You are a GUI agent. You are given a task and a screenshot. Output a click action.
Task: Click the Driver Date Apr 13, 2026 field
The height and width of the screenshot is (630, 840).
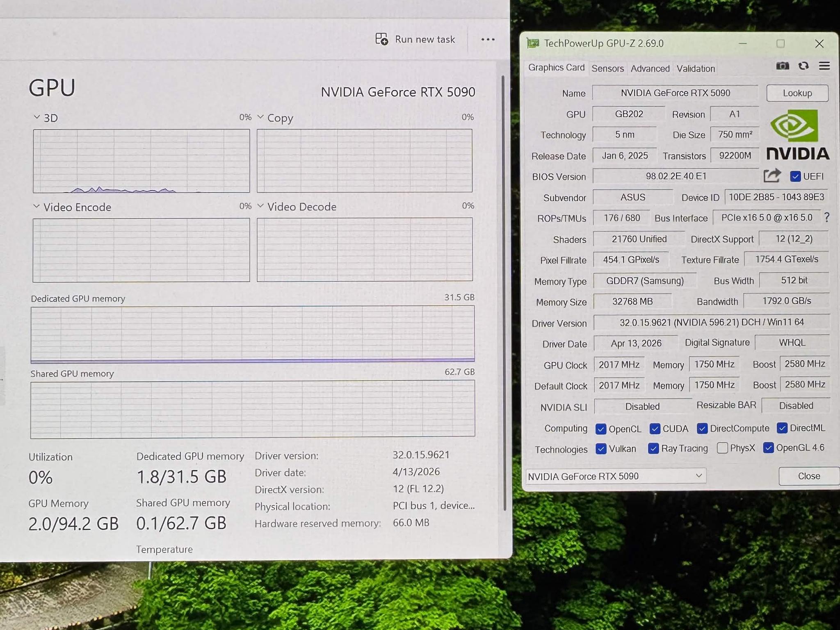click(x=636, y=343)
